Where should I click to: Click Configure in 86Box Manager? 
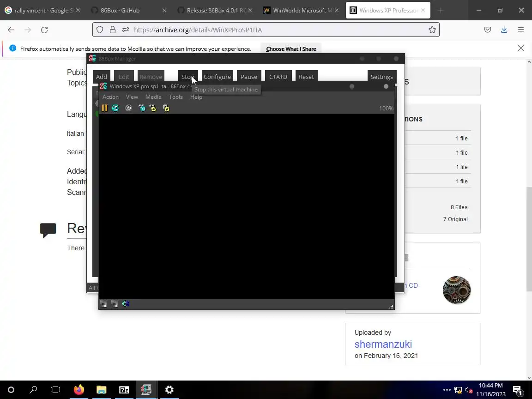pyautogui.click(x=217, y=77)
